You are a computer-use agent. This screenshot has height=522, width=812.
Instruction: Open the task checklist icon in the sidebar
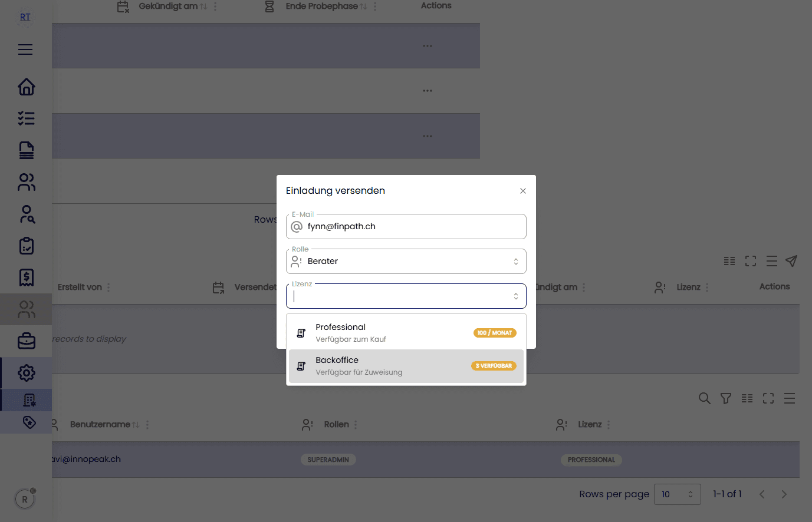click(x=26, y=118)
